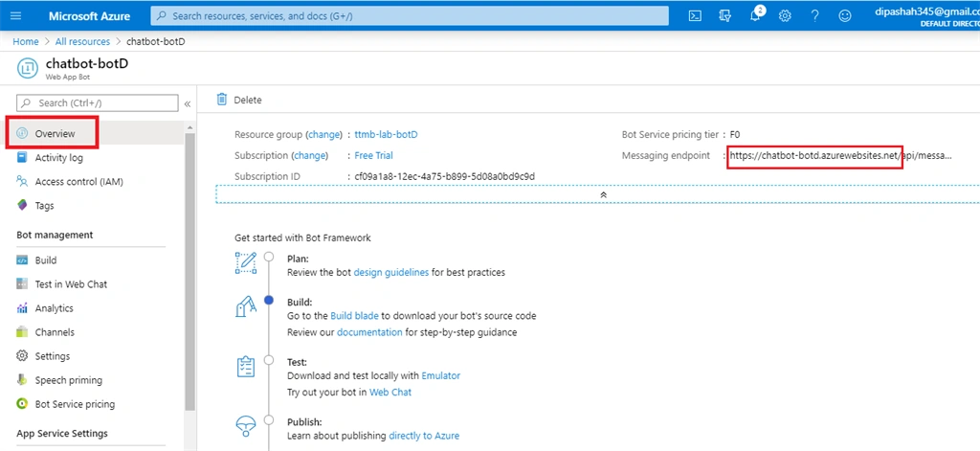Go to the Home breadcrumb
Screen dimensions: 980x451
(x=26, y=41)
